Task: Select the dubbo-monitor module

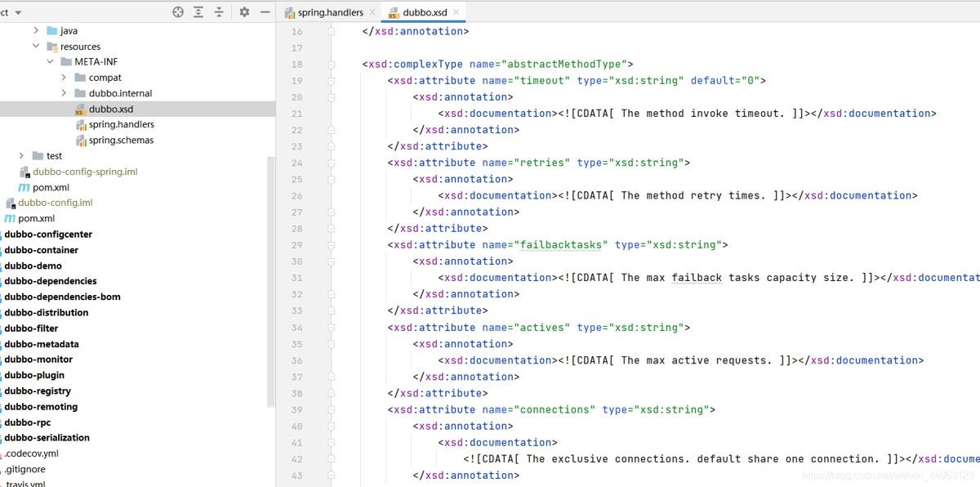Action: (x=38, y=360)
